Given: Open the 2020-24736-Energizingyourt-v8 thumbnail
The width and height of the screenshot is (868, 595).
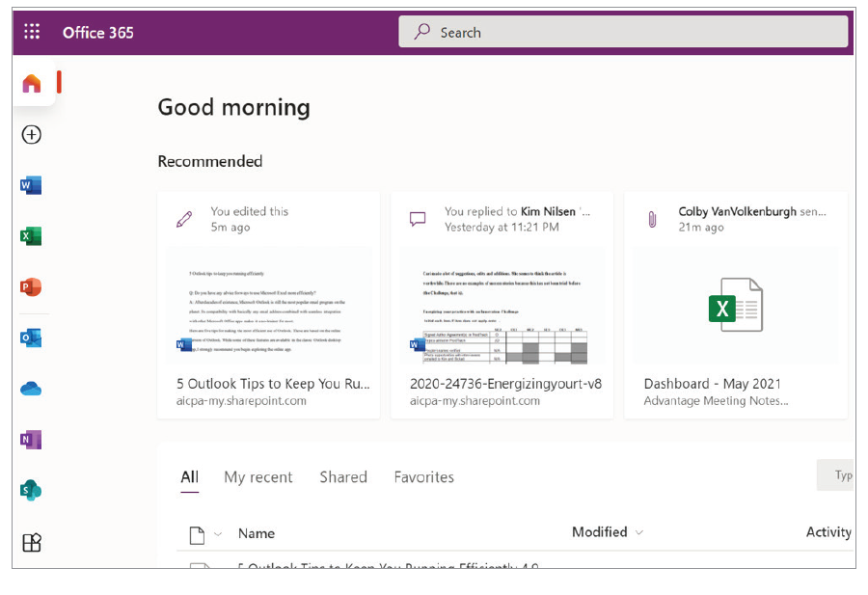Looking at the screenshot, I should click(x=502, y=306).
